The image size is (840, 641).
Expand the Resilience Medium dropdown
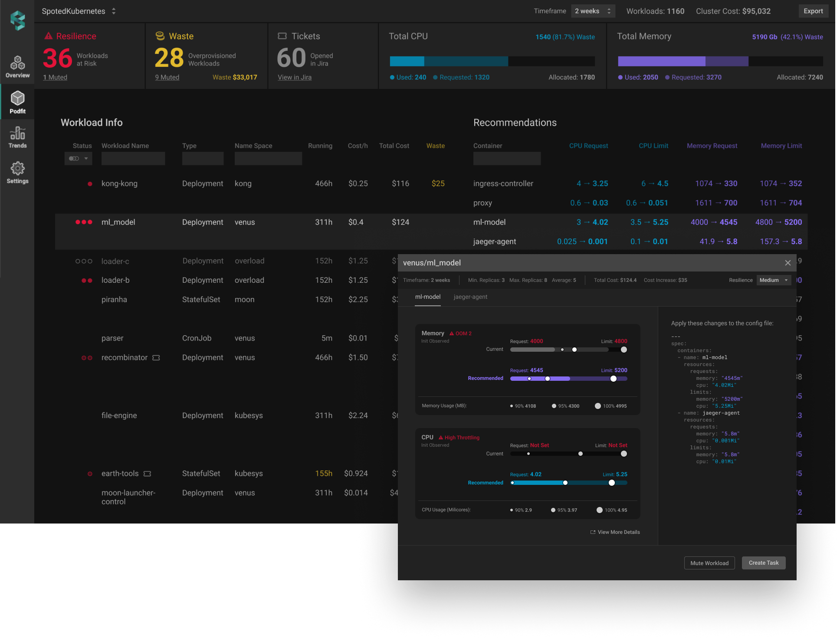tap(774, 280)
